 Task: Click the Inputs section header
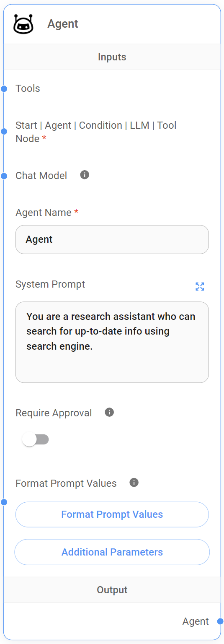coord(112,57)
